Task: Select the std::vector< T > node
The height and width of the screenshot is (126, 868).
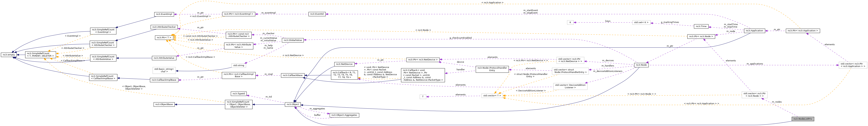Action: tap(492, 96)
